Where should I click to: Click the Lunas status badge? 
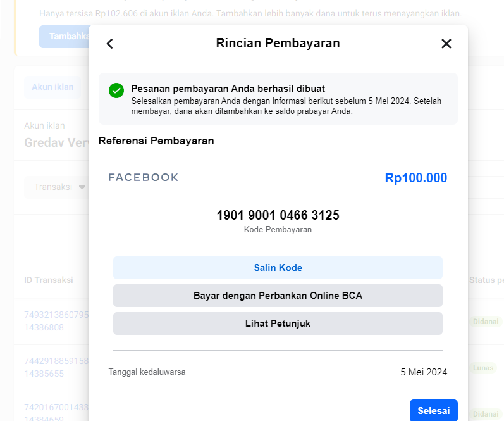[x=483, y=368]
